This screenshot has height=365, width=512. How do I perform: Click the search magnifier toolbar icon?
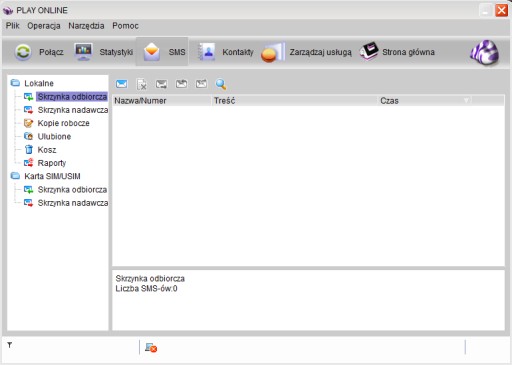click(221, 84)
